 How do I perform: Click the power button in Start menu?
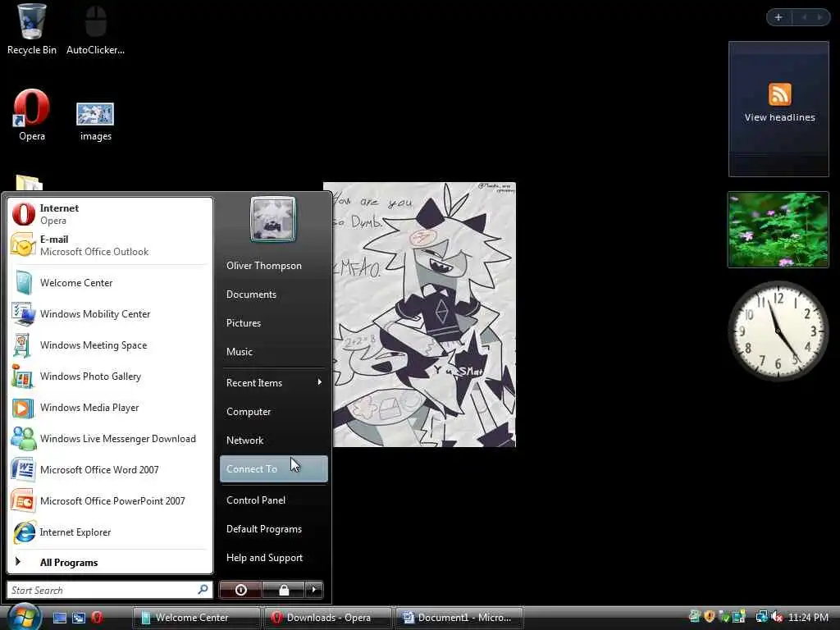coord(240,590)
